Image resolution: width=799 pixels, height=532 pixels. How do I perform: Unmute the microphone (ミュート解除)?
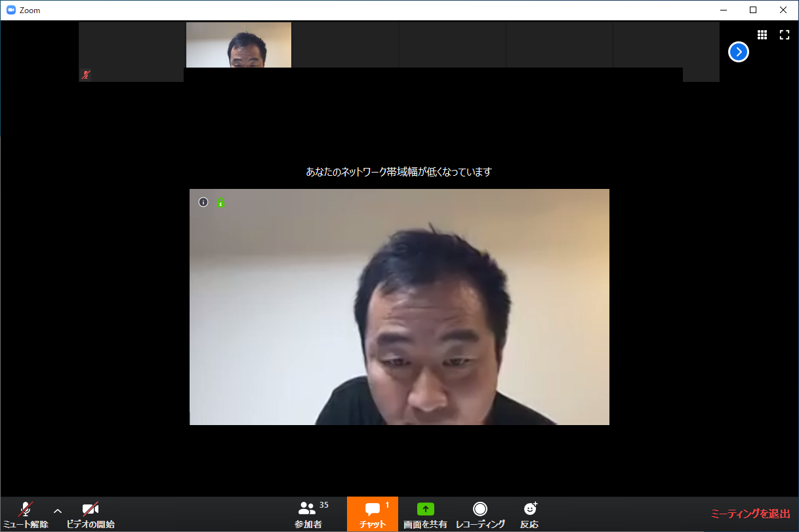point(26,514)
